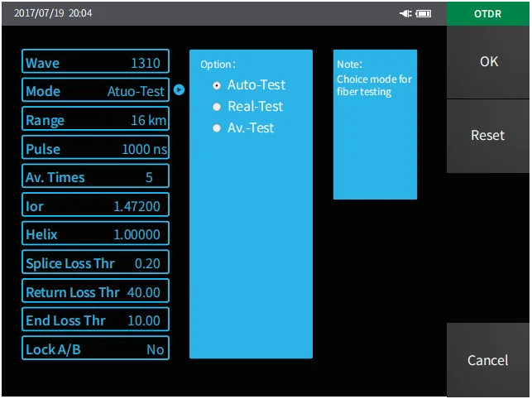Screen dimensions: 532x399
Task: Select the Av.-Test radio option
Action: [217, 128]
